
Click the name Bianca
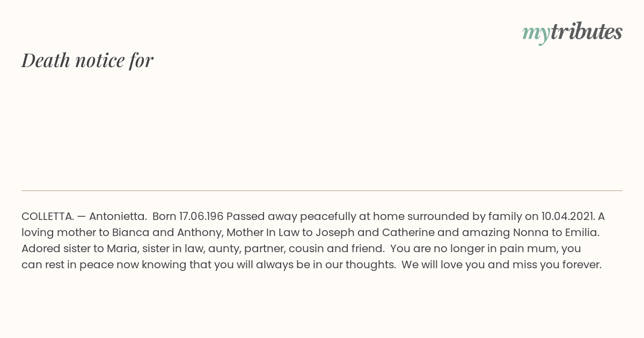pos(129,232)
